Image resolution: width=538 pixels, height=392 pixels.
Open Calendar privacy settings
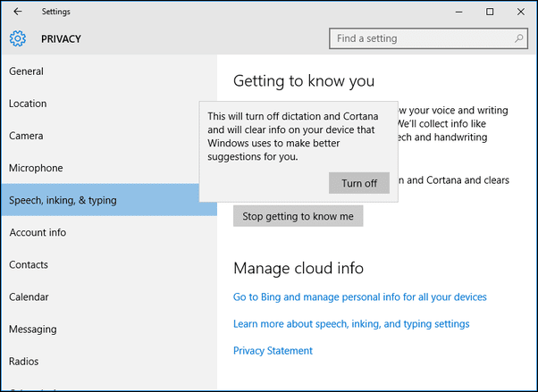(x=109, y=296)
